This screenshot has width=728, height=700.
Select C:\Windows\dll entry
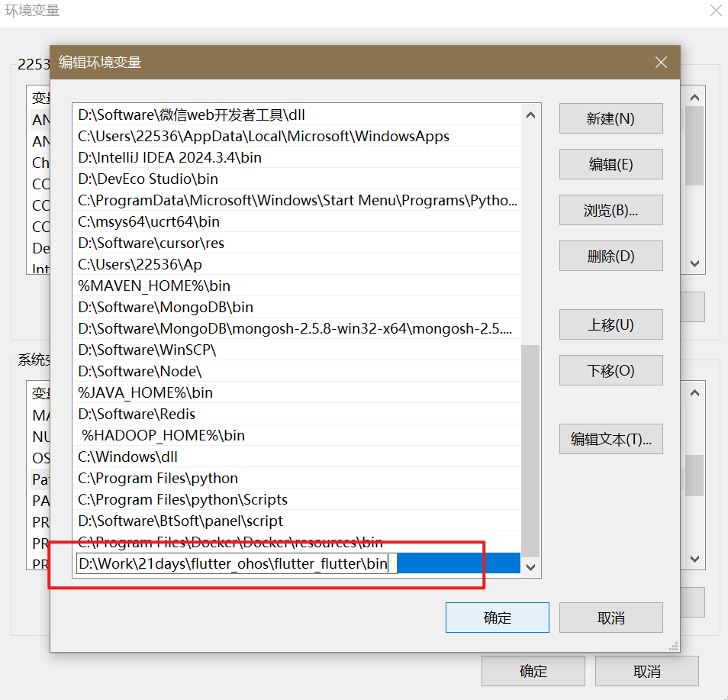point(297,456)
